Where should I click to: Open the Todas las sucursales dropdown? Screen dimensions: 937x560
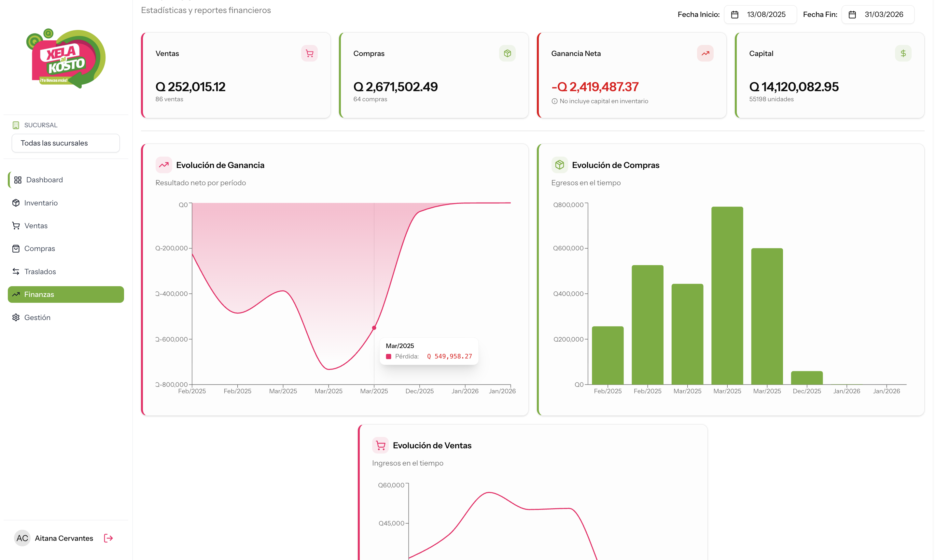pyautogui.click(x=66, y=143)
